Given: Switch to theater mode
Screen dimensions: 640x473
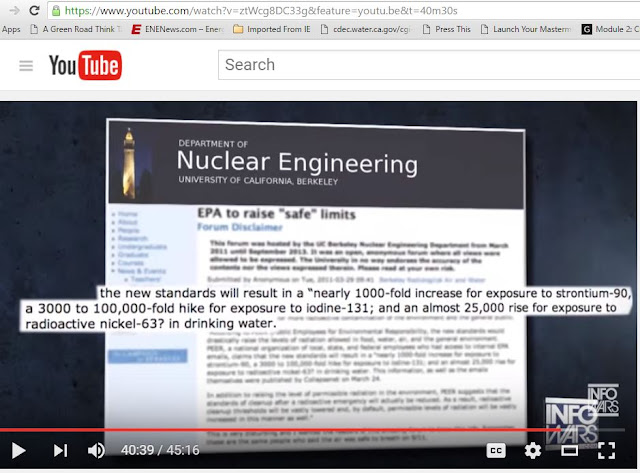Looking at the screenshot, I should [x=569, y=451].
